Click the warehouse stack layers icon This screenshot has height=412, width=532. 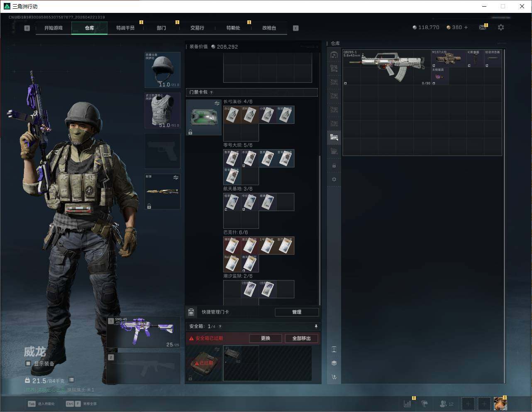coord(334,363)
